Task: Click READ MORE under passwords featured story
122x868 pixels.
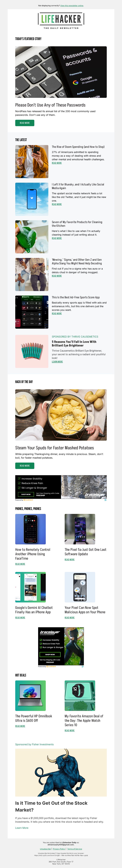Action: [x=25, y=123]
